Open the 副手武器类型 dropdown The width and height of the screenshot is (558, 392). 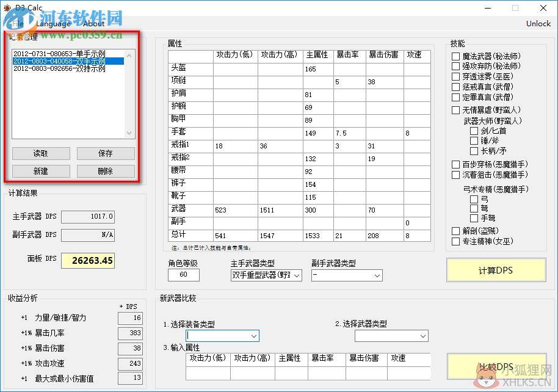(x=347, y=275)
